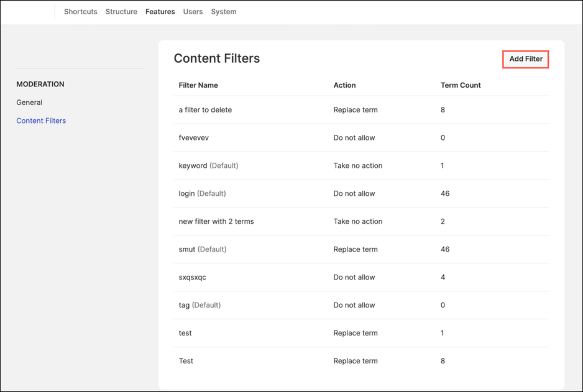Image resolution: width=583 pixels, height=392 pixels.
Task: Click the Filter Name column header
Action: (198, 85)
